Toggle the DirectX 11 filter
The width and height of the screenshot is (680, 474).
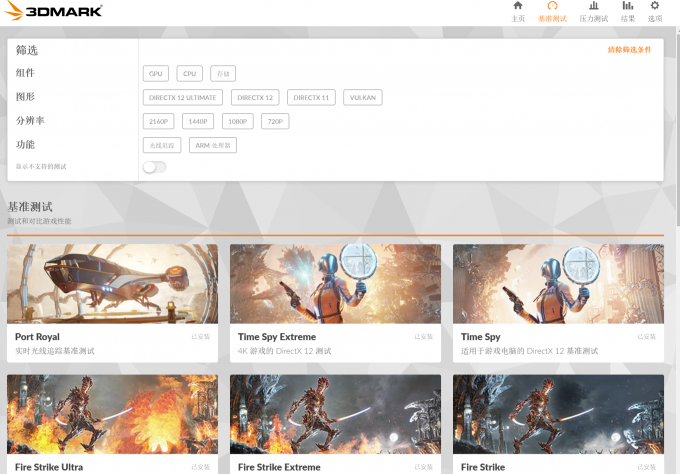311,98
